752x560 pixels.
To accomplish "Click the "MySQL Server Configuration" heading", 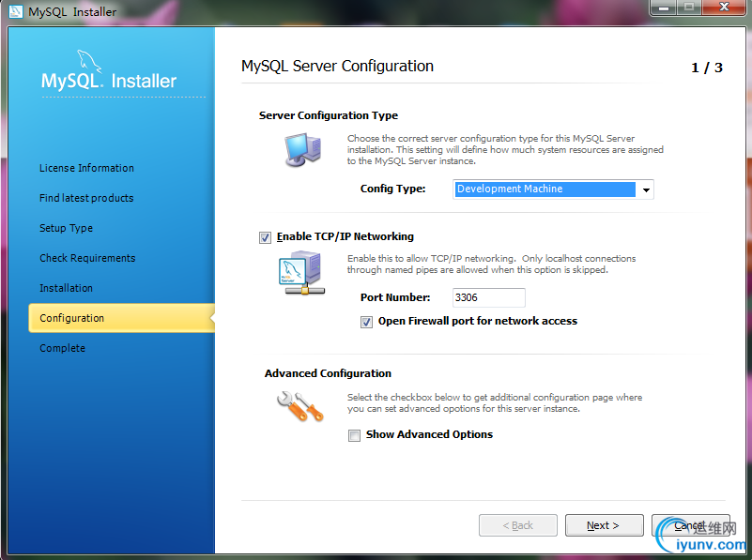I will pos(337,66).
